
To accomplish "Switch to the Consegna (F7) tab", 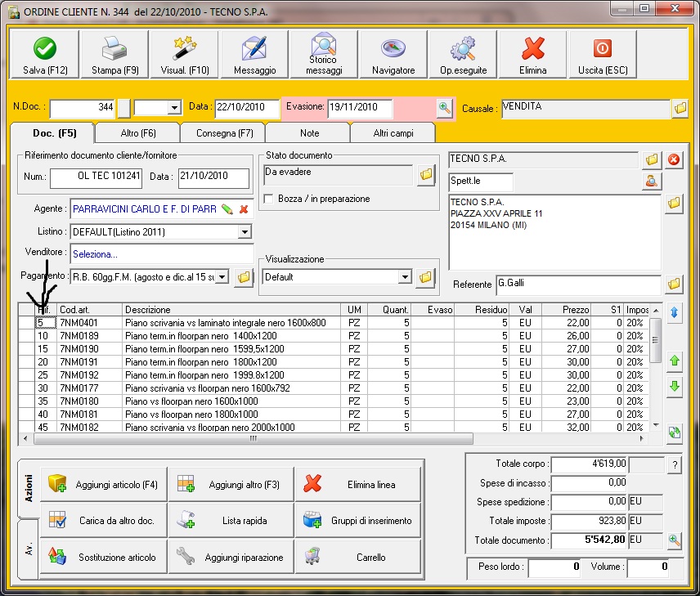I will coord(223,132).
